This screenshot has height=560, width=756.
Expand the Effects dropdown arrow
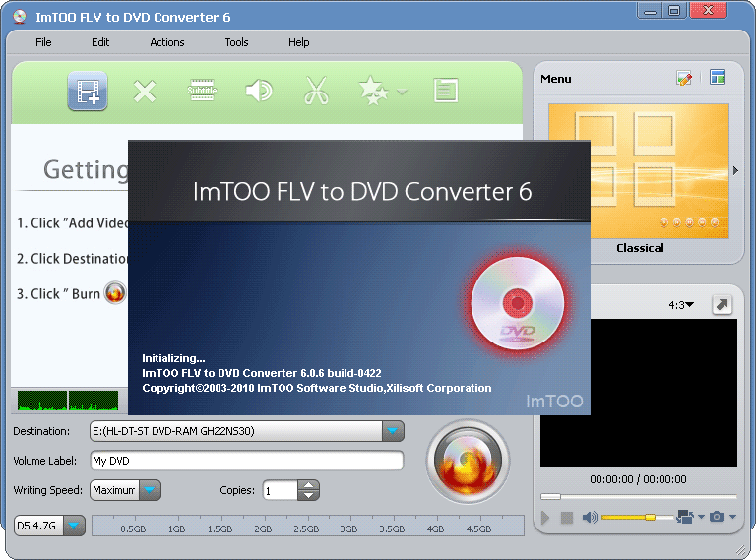(x=402, y=92)
